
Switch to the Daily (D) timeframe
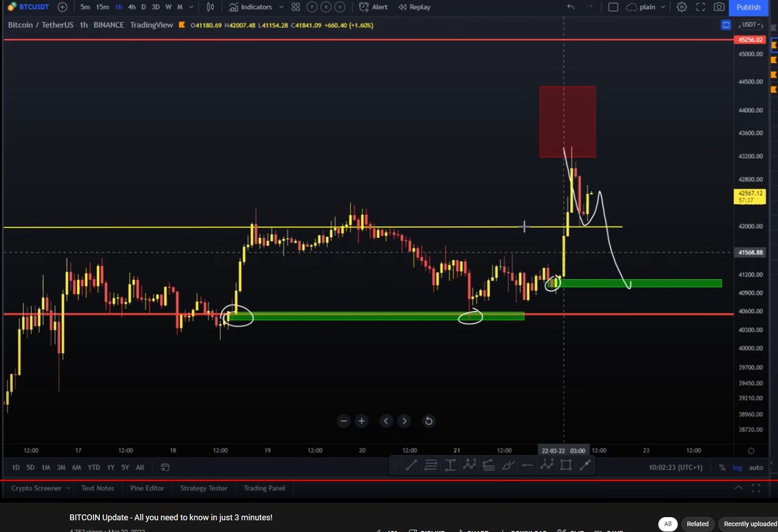coord(143,7)
